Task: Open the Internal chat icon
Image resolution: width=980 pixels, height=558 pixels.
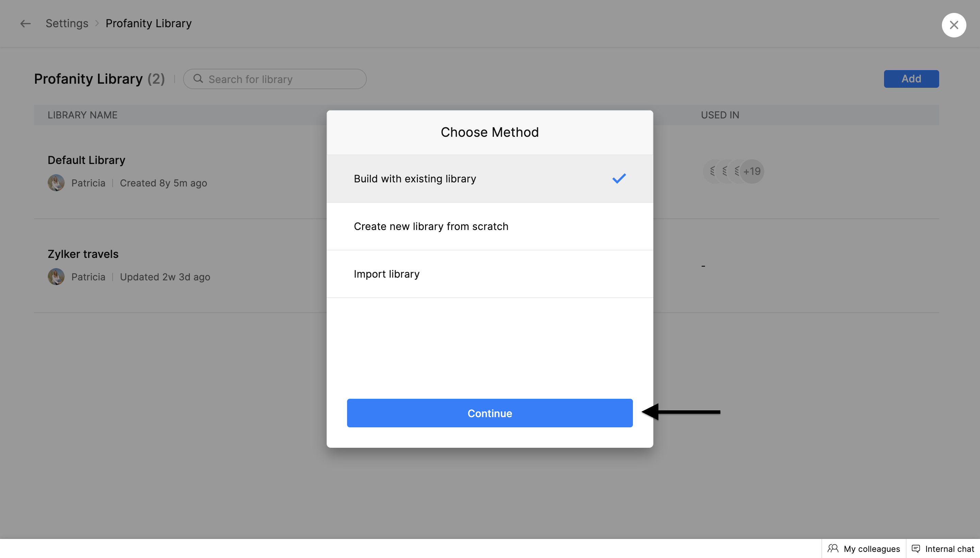Action: 916,548
